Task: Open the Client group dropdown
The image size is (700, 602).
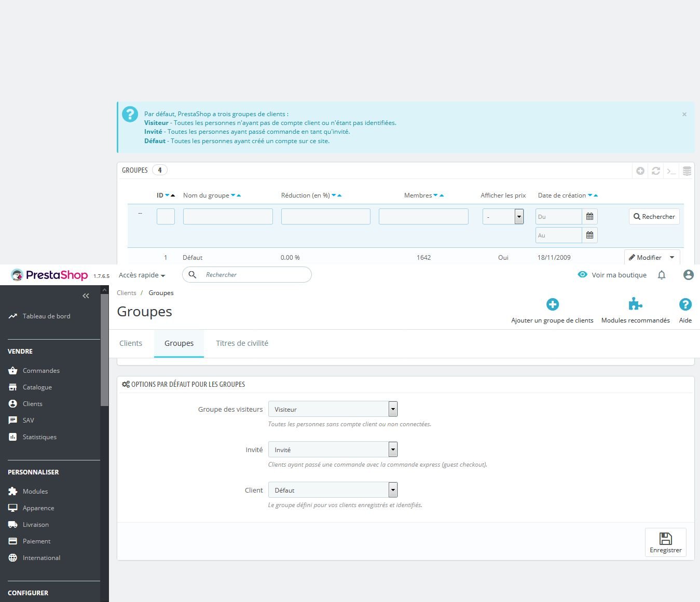Action: pos(333,490)
